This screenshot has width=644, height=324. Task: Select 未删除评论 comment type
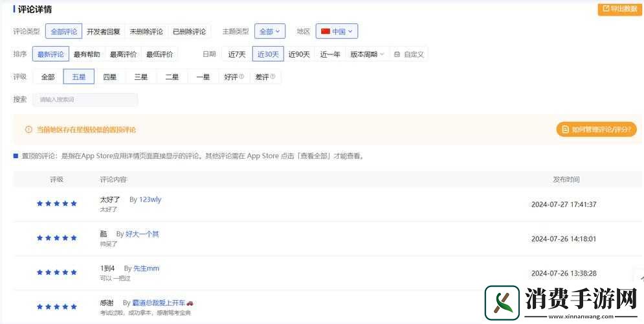(x=146, y=31)
